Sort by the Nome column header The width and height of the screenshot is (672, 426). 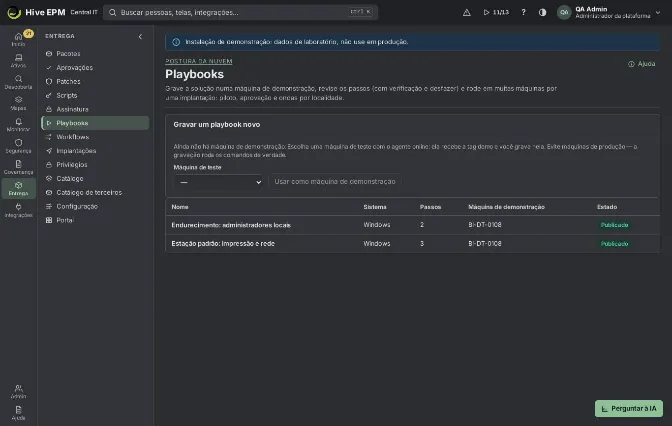[x=180, y=207]
